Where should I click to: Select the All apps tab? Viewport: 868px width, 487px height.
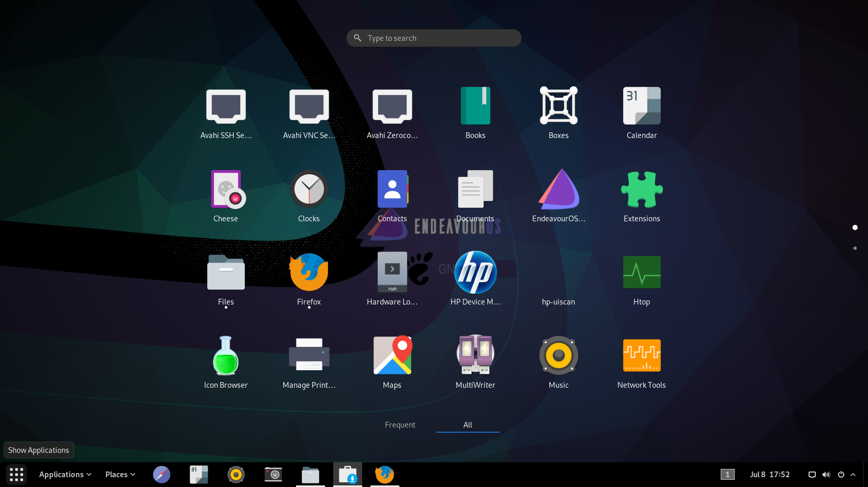pyautogui.click(x=468, y=425)
